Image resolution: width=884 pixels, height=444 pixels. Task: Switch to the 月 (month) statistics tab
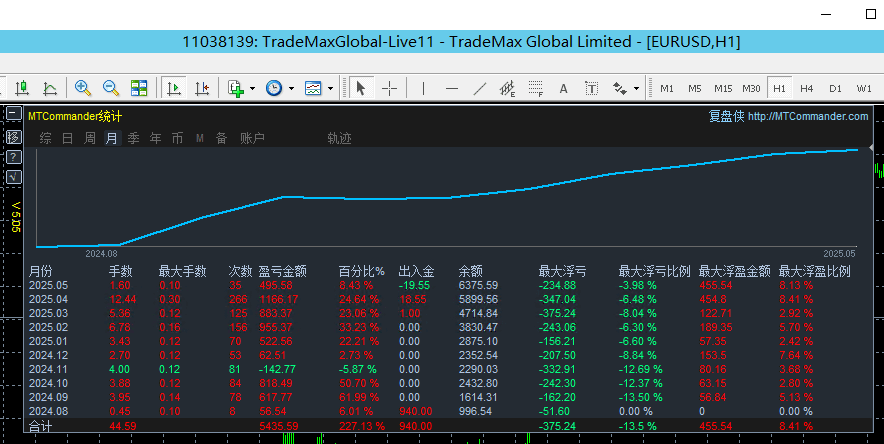point(111,138)
